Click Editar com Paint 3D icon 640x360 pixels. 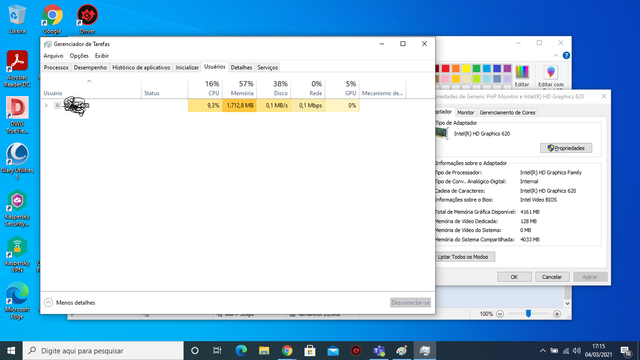(x=551, y=76)
